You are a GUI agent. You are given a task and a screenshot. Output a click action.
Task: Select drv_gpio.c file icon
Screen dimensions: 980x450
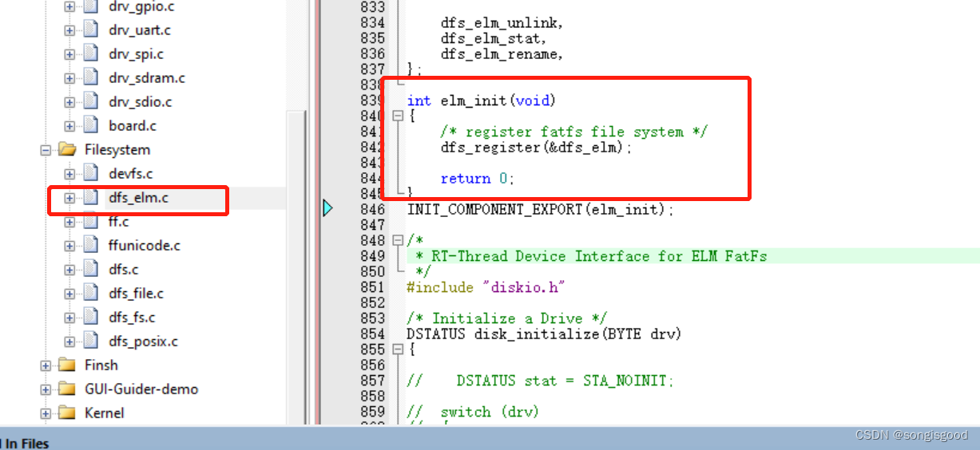click(x=91, y=6)
